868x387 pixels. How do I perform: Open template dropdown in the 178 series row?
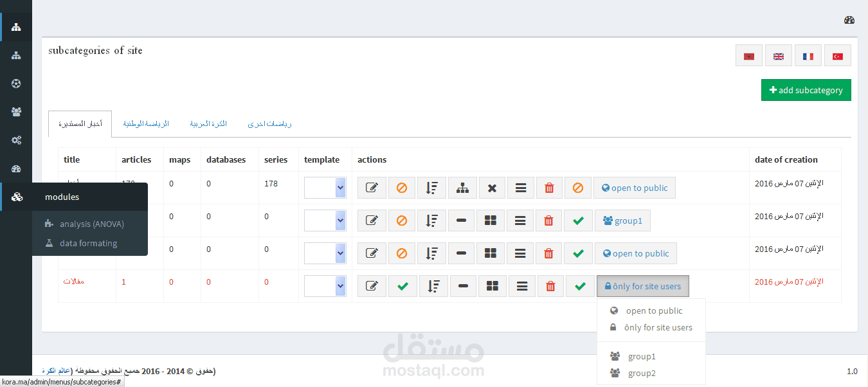tap(325, 188)
